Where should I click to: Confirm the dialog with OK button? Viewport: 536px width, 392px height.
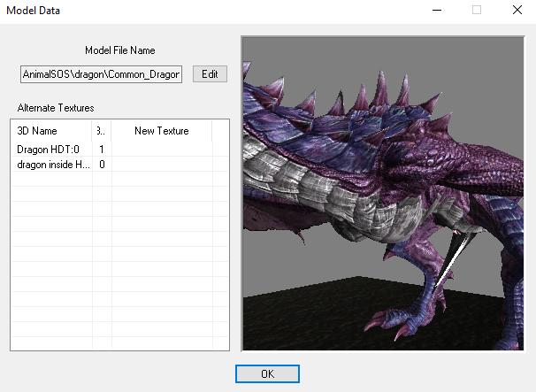coord(267,373)
